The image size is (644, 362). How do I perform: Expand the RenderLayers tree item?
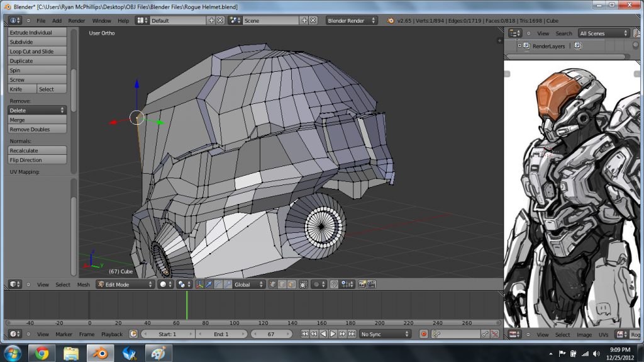point(519,46)
